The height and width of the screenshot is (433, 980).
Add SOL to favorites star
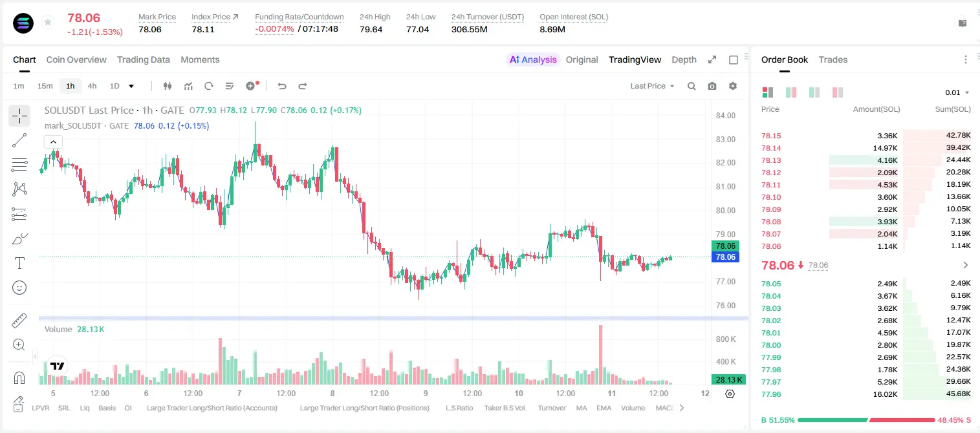point(48,23)
